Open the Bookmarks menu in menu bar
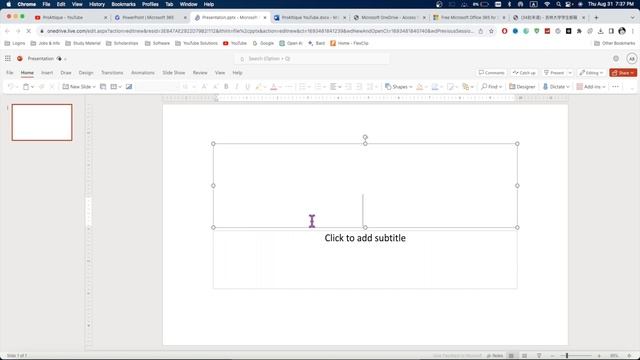 coord(123,4)
